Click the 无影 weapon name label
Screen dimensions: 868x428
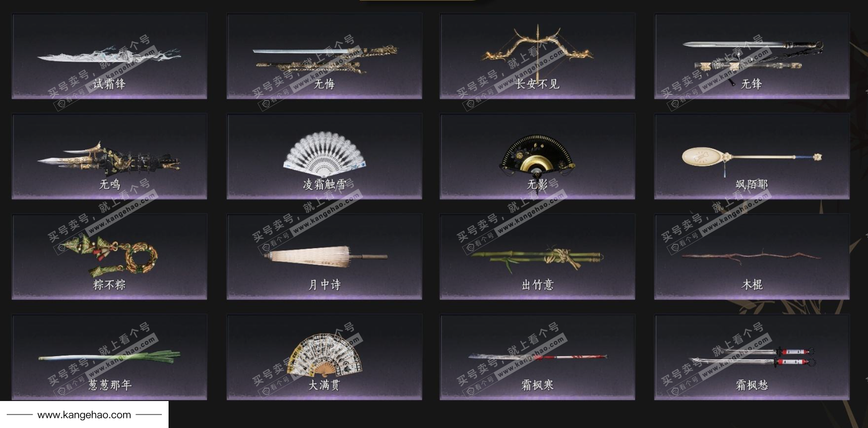[x=538, y=184]
